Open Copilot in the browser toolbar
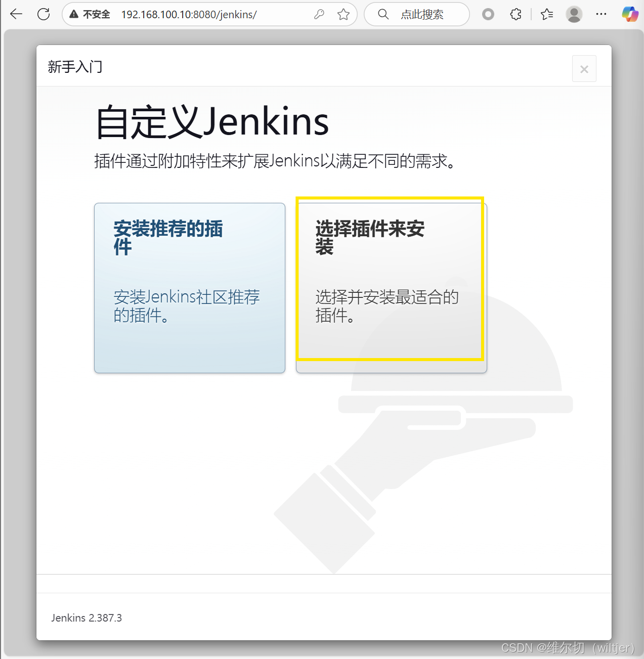The width and height of the screenshot is (644, 659). (x=629, y=14)
